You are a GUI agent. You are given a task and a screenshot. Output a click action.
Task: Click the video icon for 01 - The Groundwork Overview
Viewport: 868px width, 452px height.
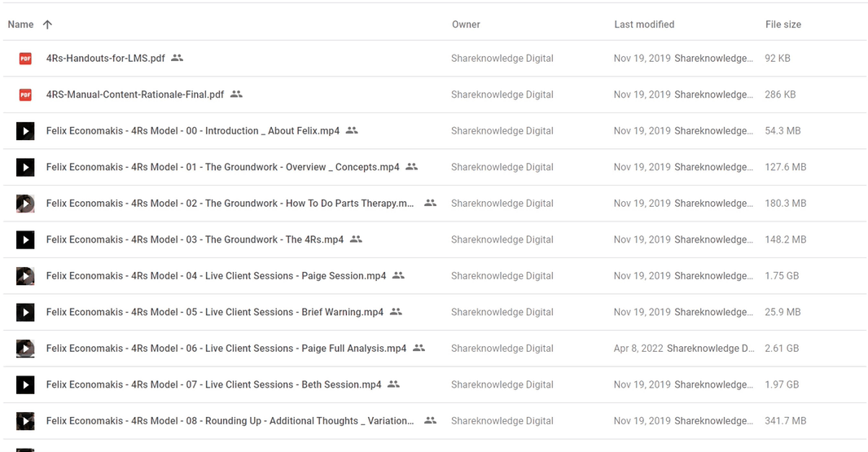[x=25, y=167]
